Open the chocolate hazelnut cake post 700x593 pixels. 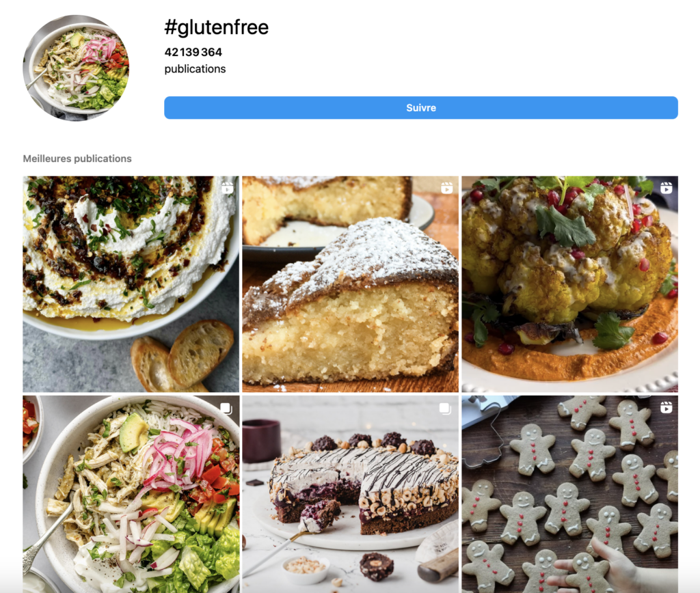(351, 494)
